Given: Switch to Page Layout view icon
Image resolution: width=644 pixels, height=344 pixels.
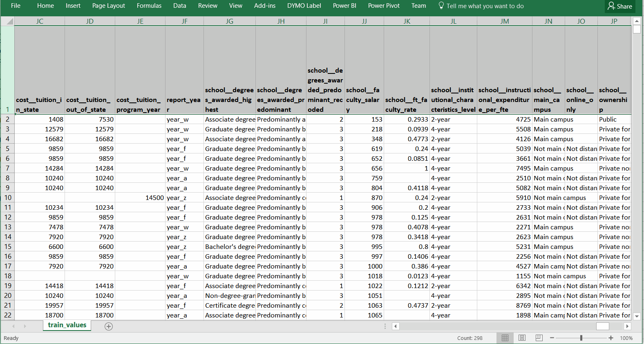Looking at the screenshot, I should (x=522, y=338).
